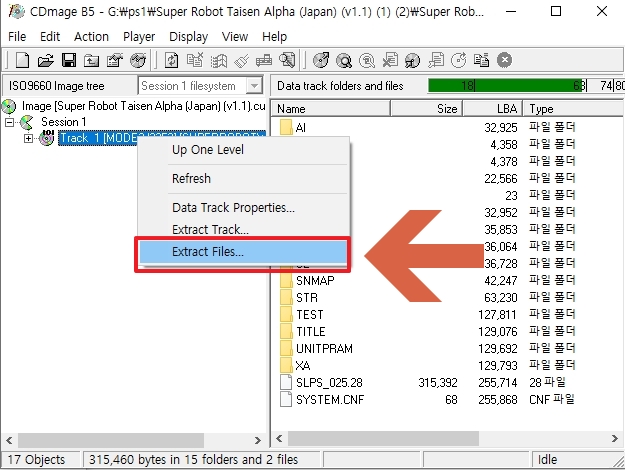Click the round grey stop X toolbar icon
625x470 pixels.
point(504,60)
